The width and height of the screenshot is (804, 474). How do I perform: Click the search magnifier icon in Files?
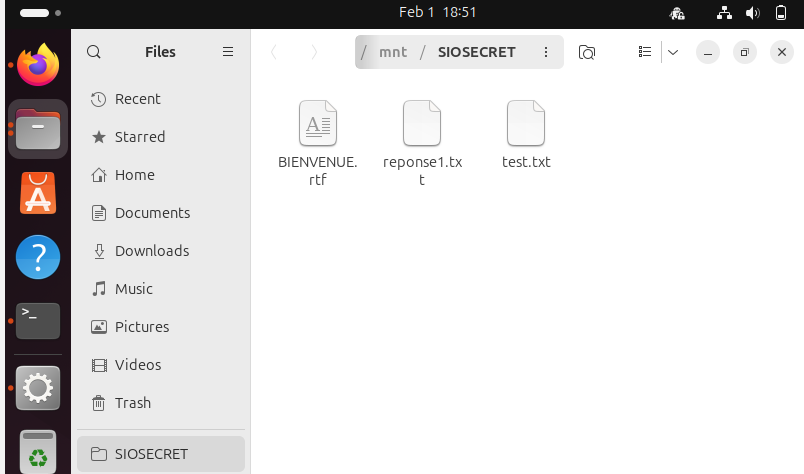tap(94, 52)
